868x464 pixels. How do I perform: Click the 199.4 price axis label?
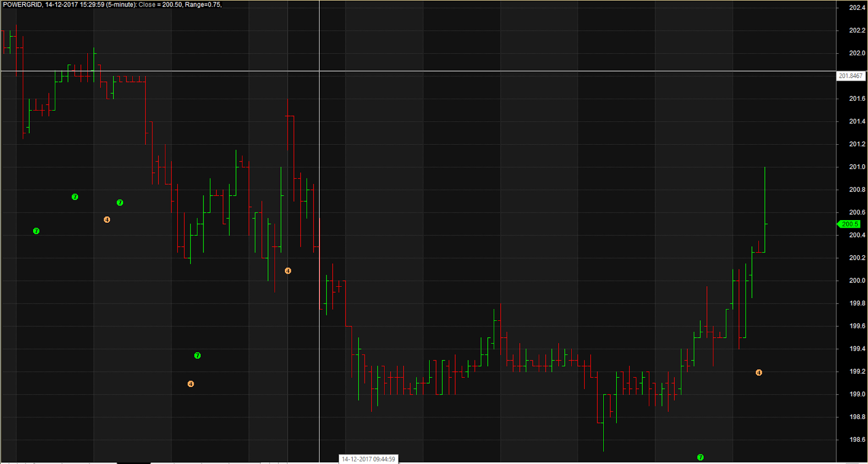tap(857, 349)
